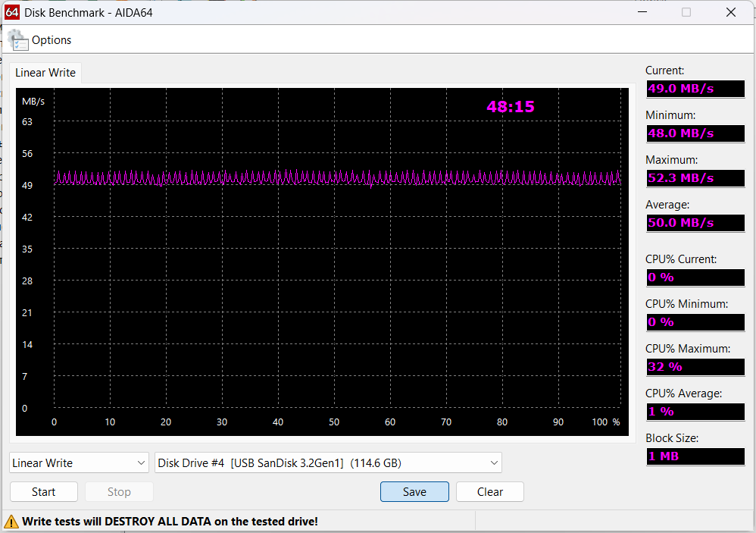The image size is (756, 533).
Task: Click the Block Size 1 MB field
Action: pos(695,456)
